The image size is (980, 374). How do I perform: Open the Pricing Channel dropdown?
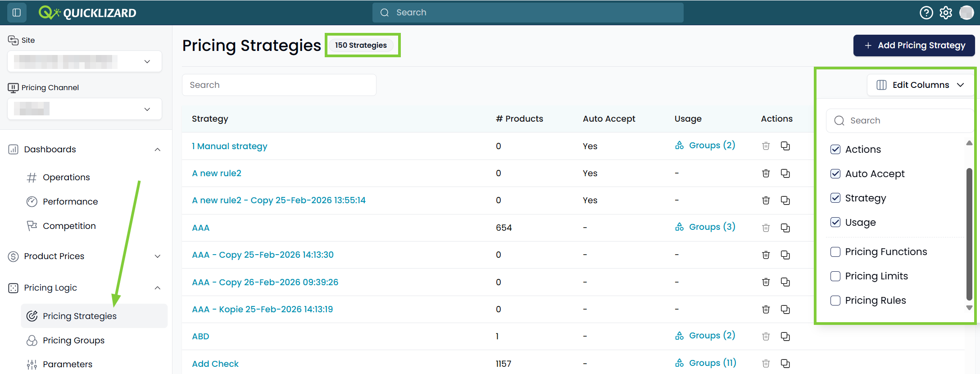(x=85, y=109)
